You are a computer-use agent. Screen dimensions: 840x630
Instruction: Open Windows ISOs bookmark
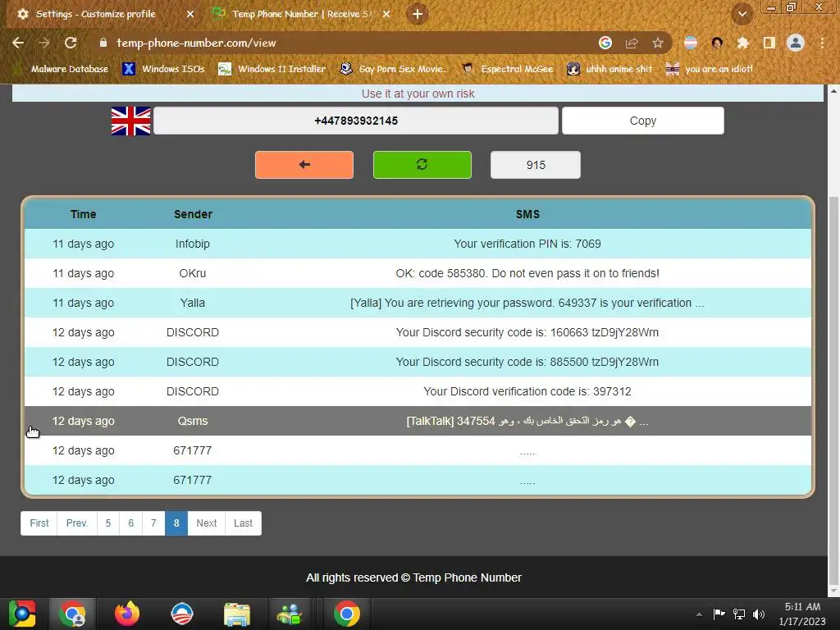(x=164, y=69)
